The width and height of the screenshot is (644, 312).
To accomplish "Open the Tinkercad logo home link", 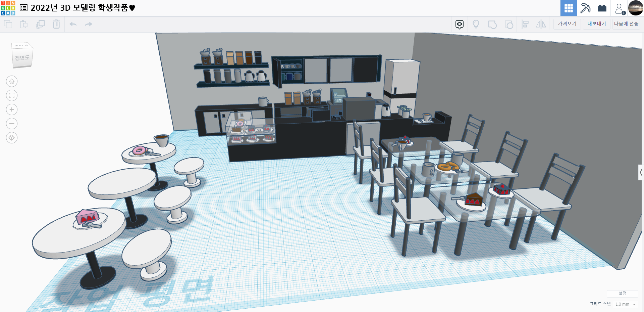I will [x=8, y=8].
